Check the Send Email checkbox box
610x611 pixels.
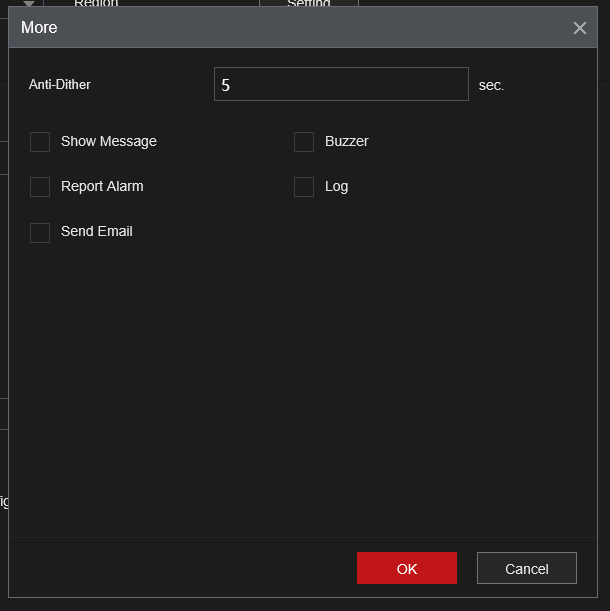pyautogui.click(x=40, y=232)
